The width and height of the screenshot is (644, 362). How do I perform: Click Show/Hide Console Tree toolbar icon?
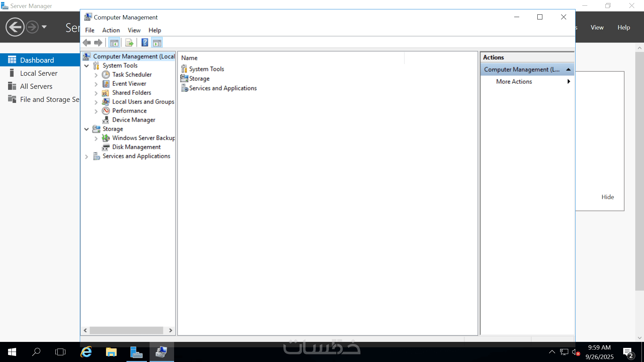pos(114,43)
